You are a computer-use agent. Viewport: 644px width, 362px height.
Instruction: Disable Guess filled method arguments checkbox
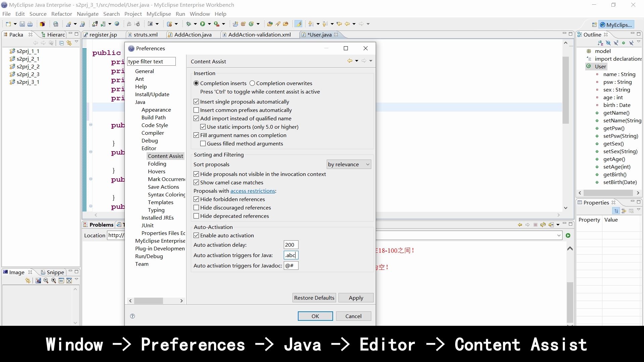(x=203, y=143)
